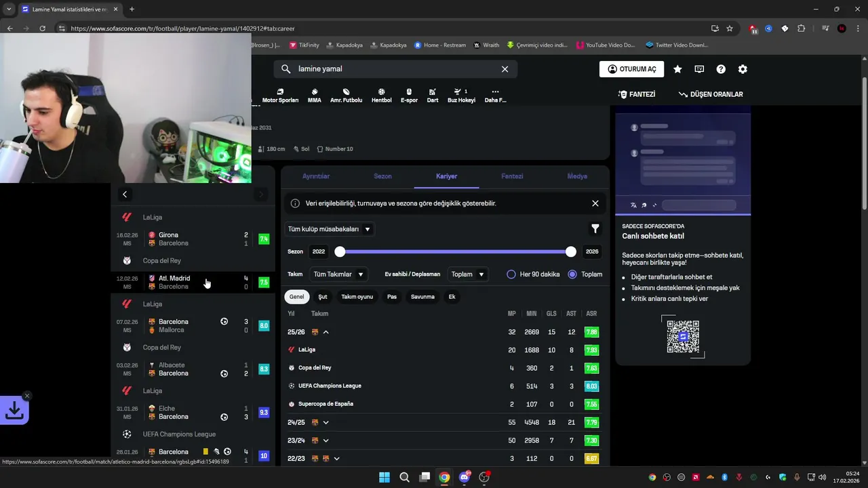Select Motor Sporları sport category

280,96
